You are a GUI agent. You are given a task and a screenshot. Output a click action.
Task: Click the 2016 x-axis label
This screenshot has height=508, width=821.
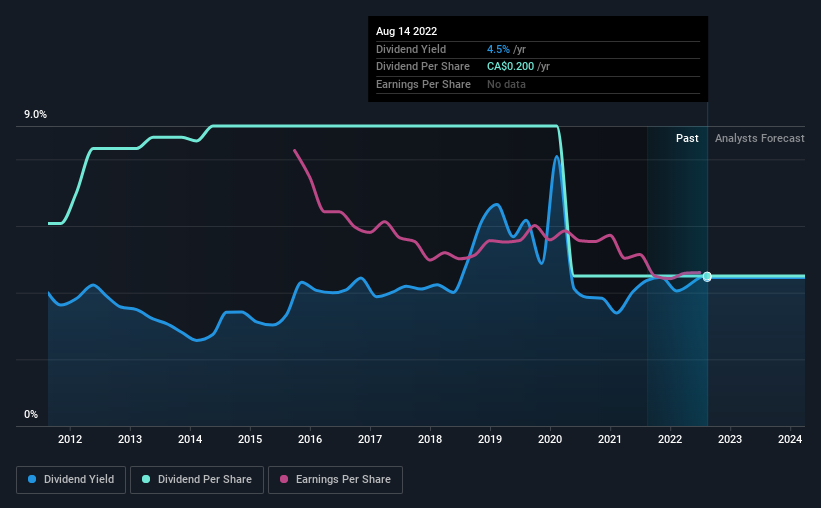click(x=310, y=439)
